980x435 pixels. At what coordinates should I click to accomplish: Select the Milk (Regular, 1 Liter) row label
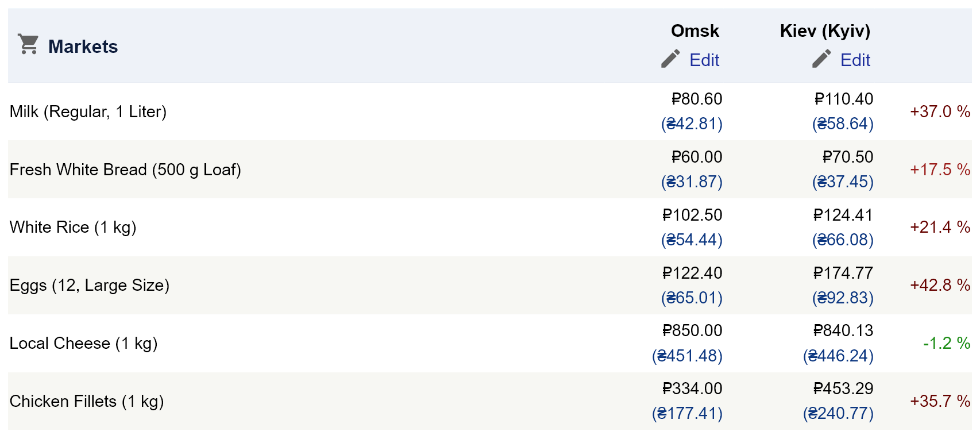tap(88, 111)
